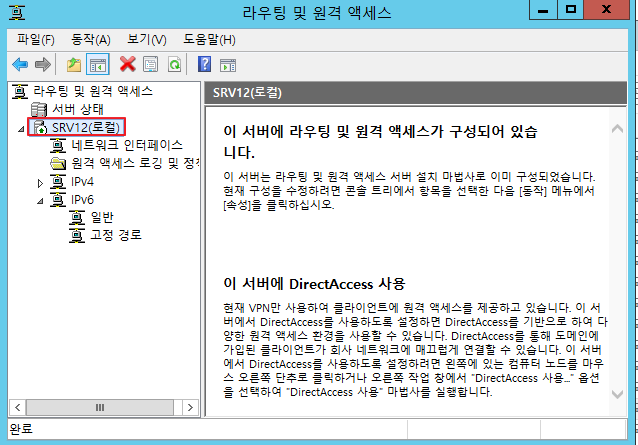Click the Up one level folder icon
Viewport: 638px width, 445px height.
74,64
